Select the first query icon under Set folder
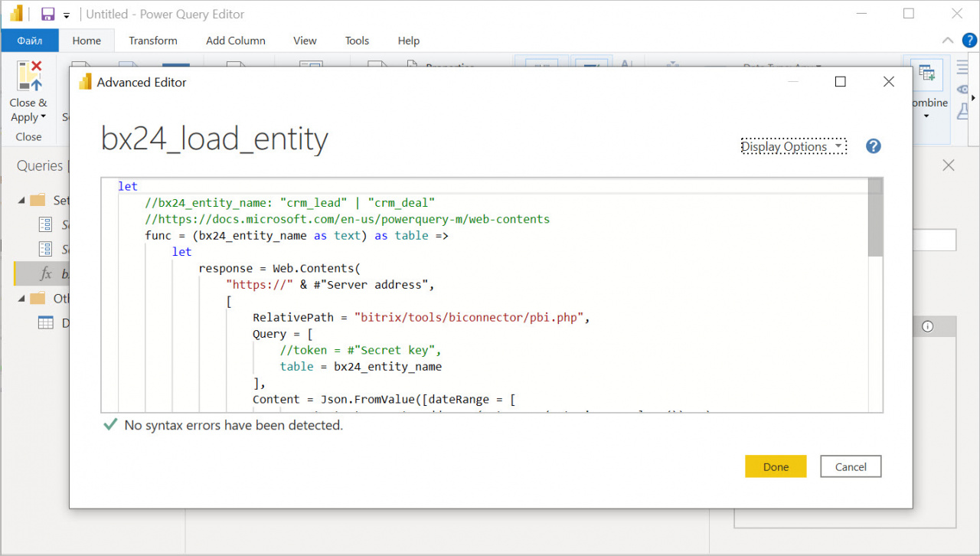Viewport: 980px width, 556px height. [44, 224]
